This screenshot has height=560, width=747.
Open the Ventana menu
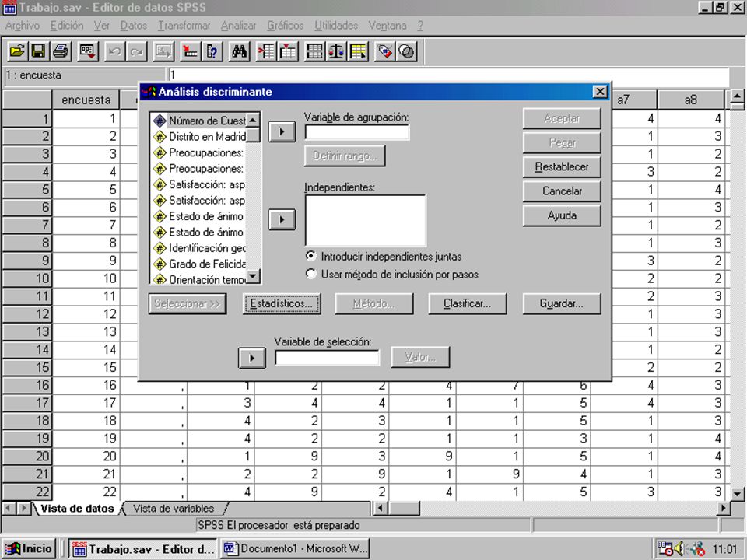(387, 25)
